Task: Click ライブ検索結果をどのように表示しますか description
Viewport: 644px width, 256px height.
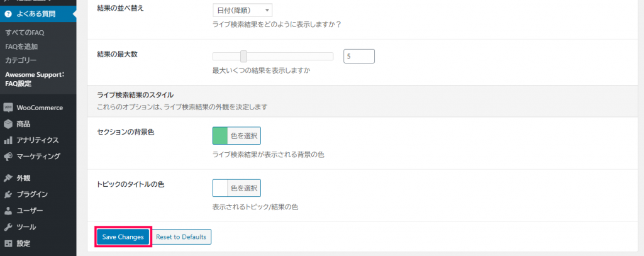Action: tap(277, 25)
